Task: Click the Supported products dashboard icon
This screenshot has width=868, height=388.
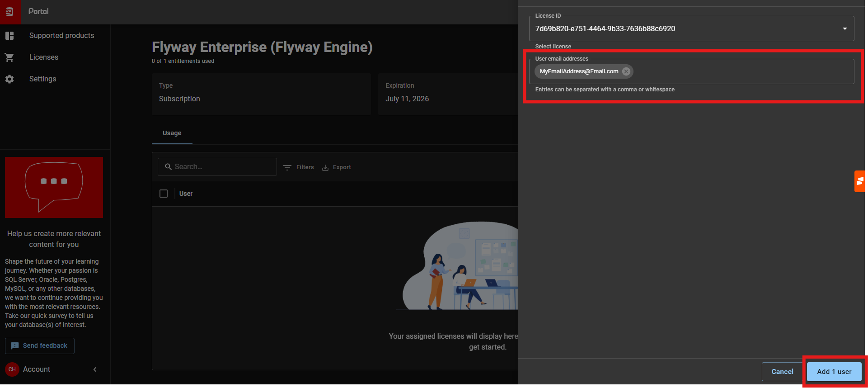Action: (x=9, y=36)
